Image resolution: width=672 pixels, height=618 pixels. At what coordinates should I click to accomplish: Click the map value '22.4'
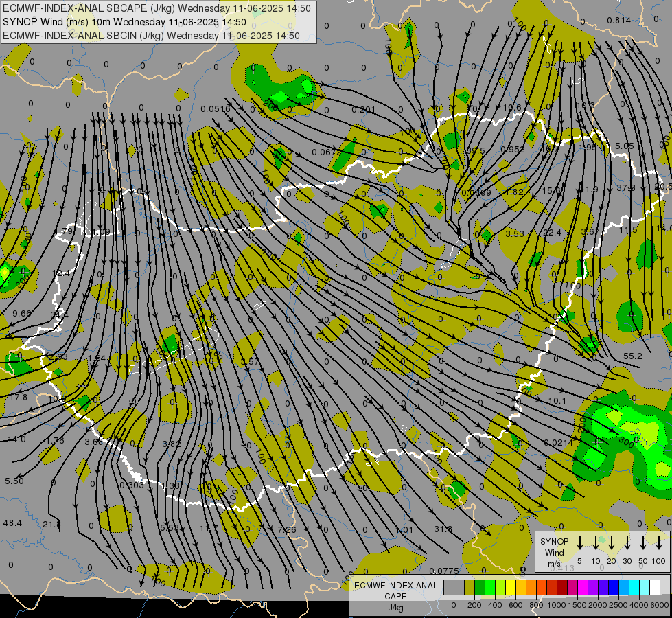pyautogui.click(x=552, y=233)
